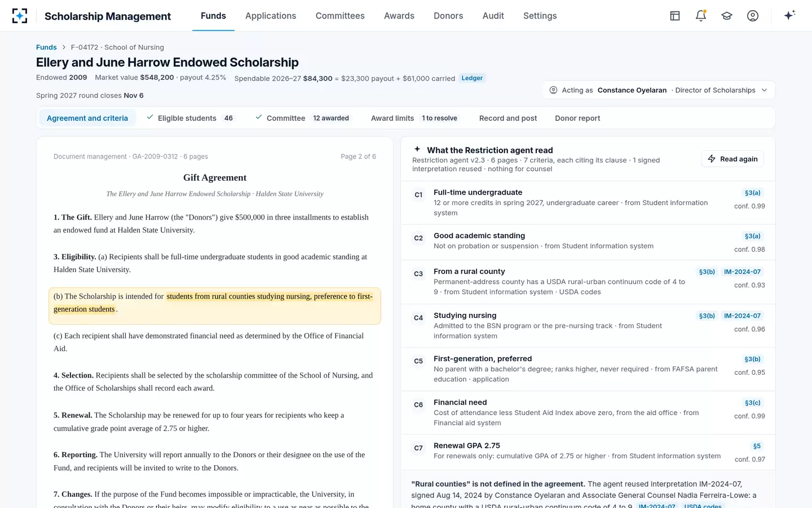
Task: Open the Awards nav tab
Action: click(x=399, y=16)
